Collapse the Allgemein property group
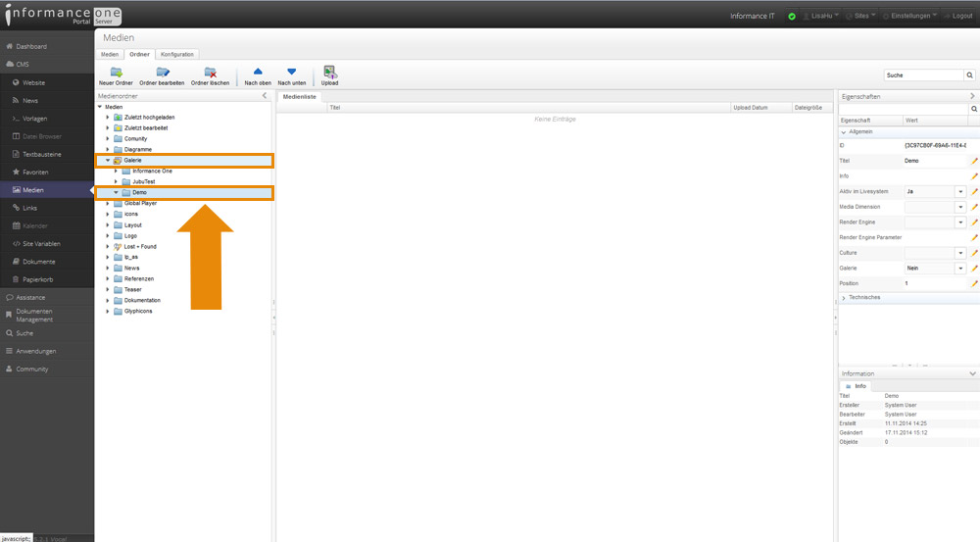 point(844,132)
